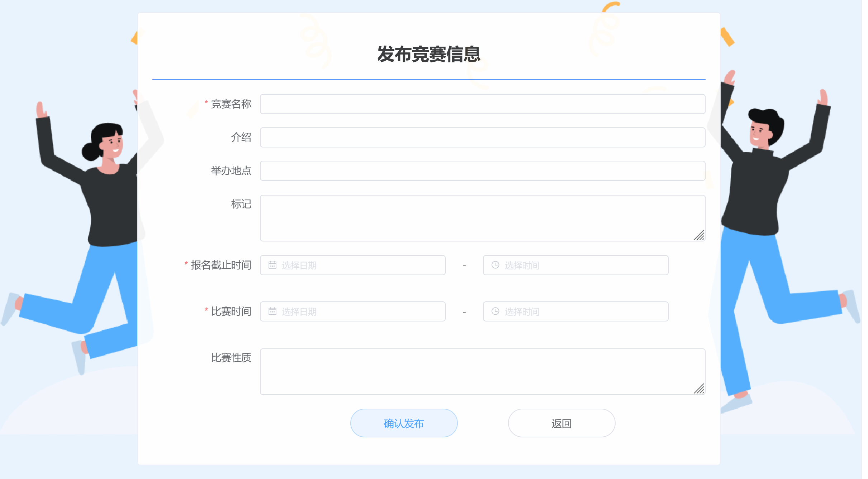Submit form with 确认发布 button

point(404,423)
